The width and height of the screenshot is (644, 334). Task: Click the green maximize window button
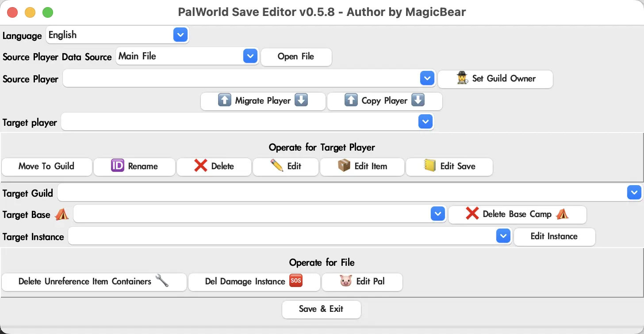[x=47, y=12]
